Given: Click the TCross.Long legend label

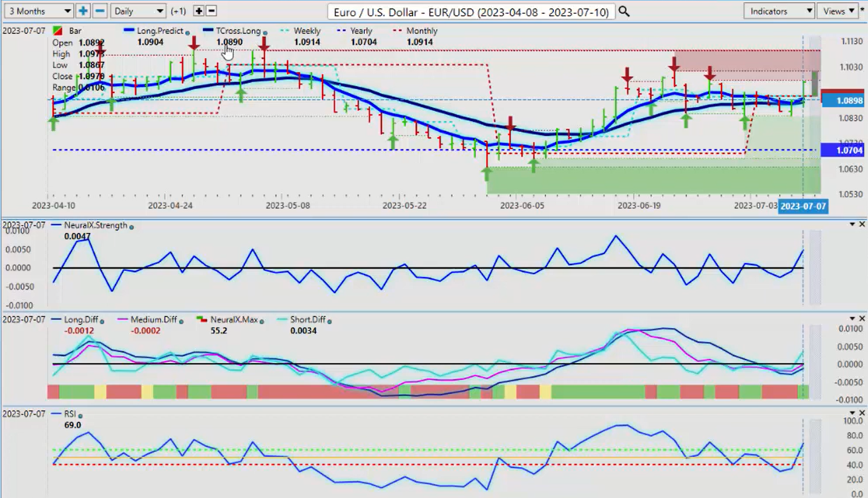Looking at the screenshot, I should tap(238, 31).
